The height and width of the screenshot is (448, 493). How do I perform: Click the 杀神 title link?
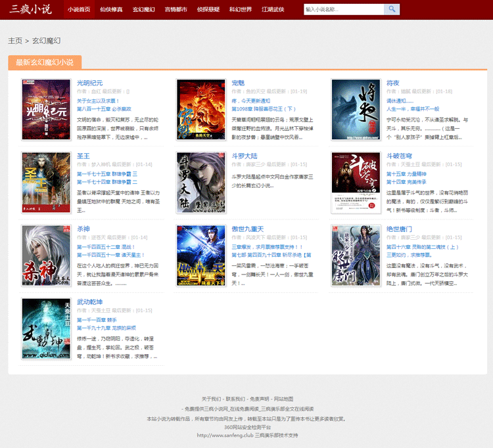pyautogui.click(x=83, y=229)
